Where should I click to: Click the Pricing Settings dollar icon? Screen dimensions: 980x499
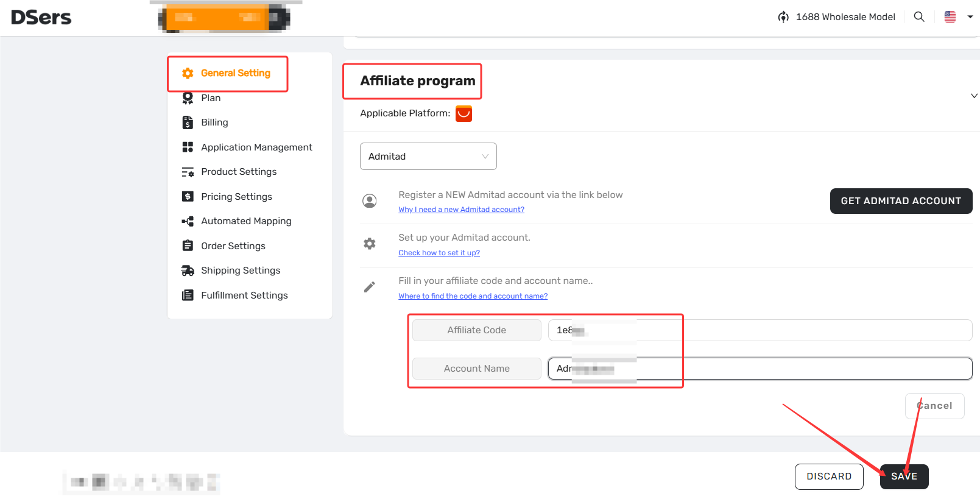188,197
